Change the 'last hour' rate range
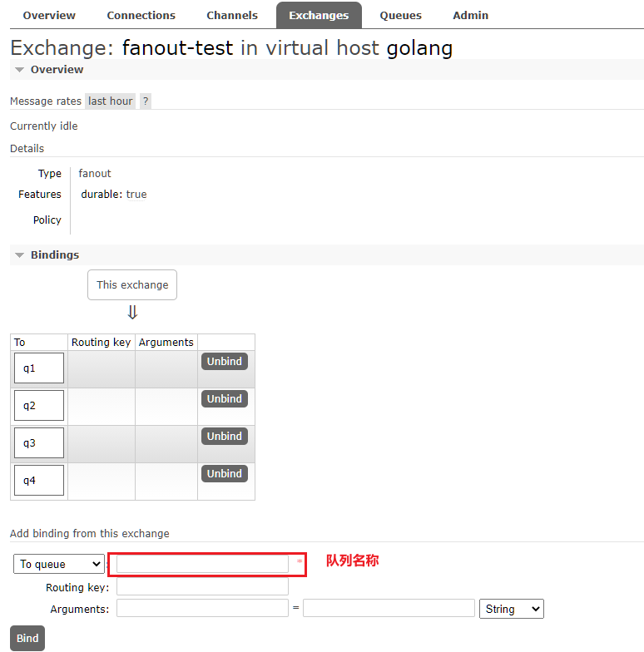The image size is (644, 652). pyautogui.click(x=110, y=101)
